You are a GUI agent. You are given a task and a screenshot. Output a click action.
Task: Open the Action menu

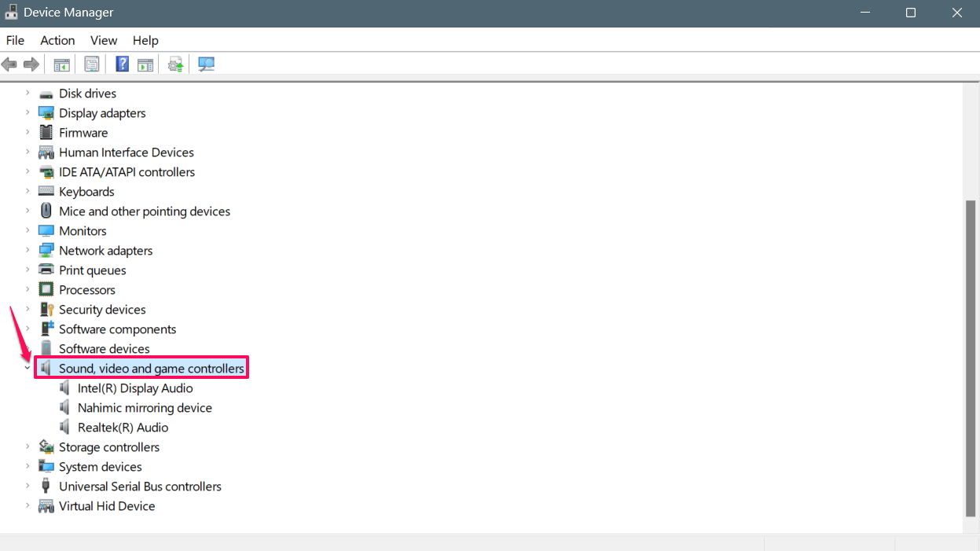(x=57, y=40)
